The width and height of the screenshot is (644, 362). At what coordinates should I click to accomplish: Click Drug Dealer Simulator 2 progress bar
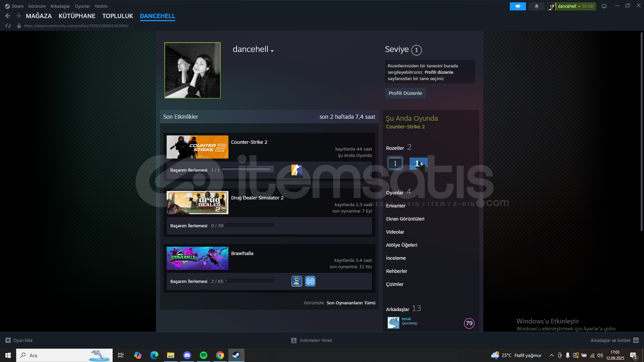pyautogui.click(x=250, y=226)
